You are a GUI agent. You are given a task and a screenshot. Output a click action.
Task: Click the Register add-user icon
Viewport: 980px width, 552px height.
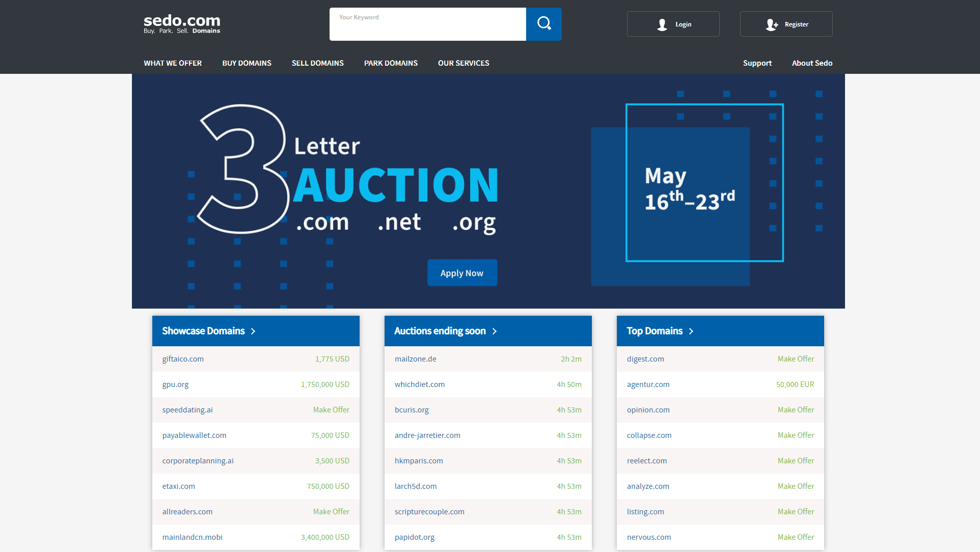pyautogui.click(x=772, y=24)
